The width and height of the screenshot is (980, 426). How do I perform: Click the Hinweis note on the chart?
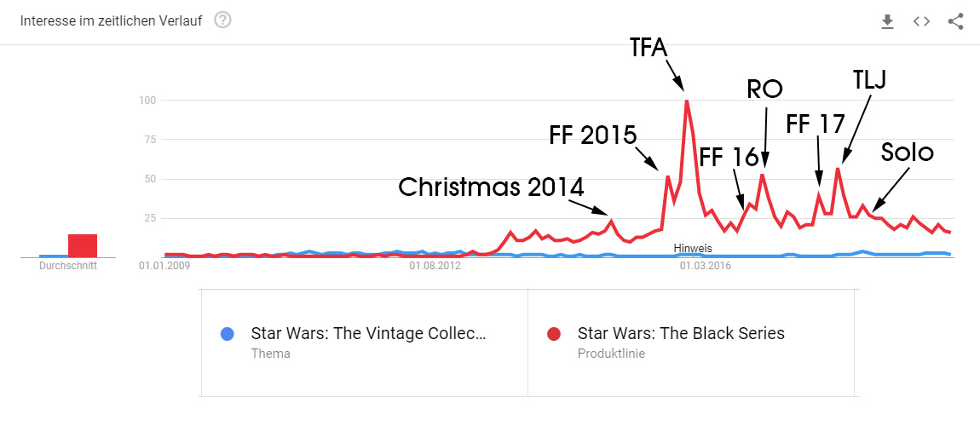coord(692,248)
